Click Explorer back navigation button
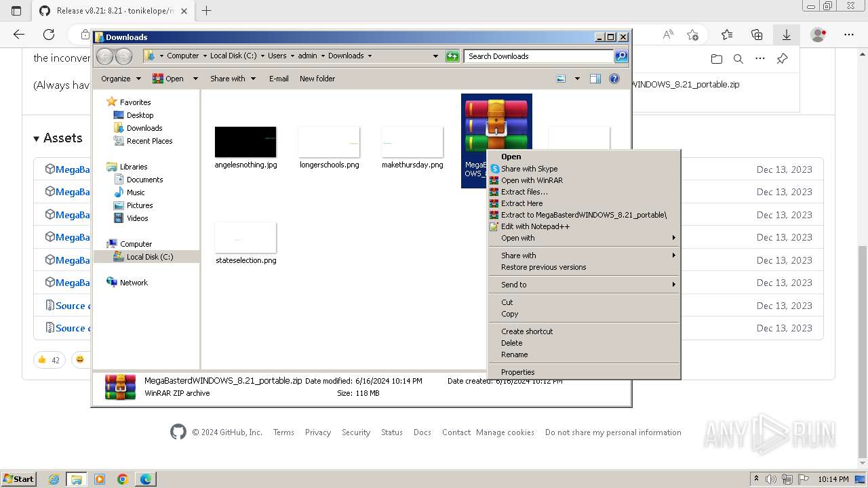Screen dimensions: 868x488 pyautogui.click(x=105, y=56)
